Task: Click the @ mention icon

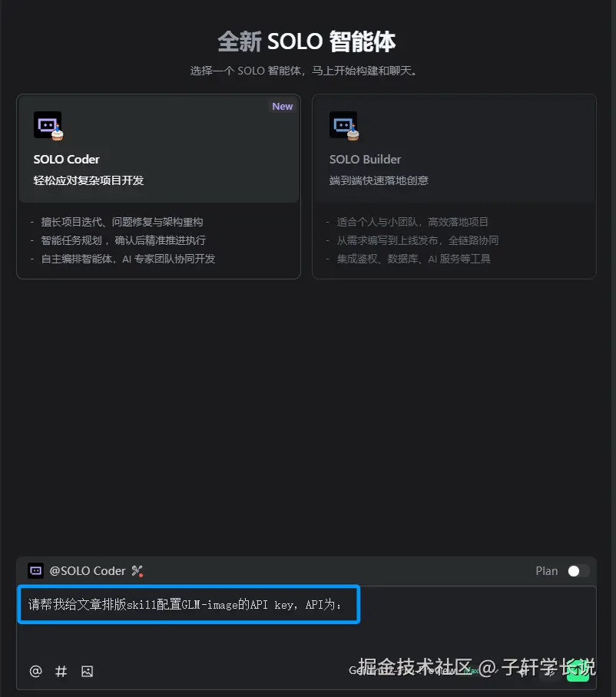Action: point(35,671)
